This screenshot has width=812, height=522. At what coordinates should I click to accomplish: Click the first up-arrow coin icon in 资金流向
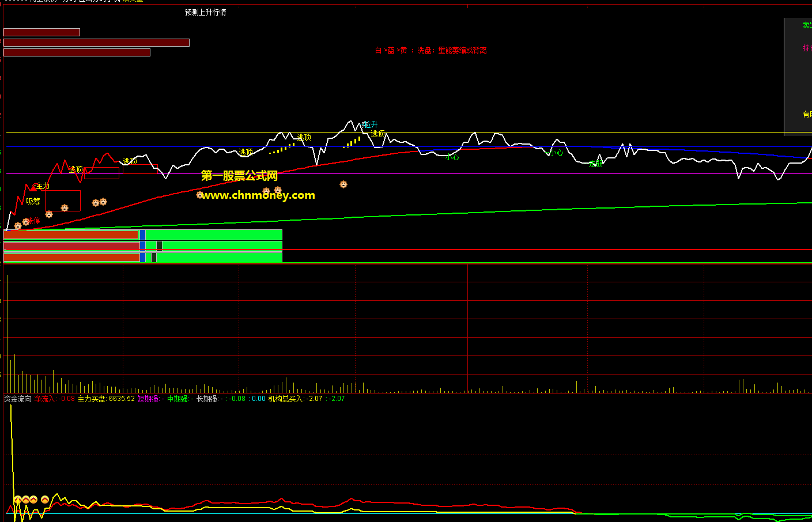pyautogui.click(x=18, y=500)
